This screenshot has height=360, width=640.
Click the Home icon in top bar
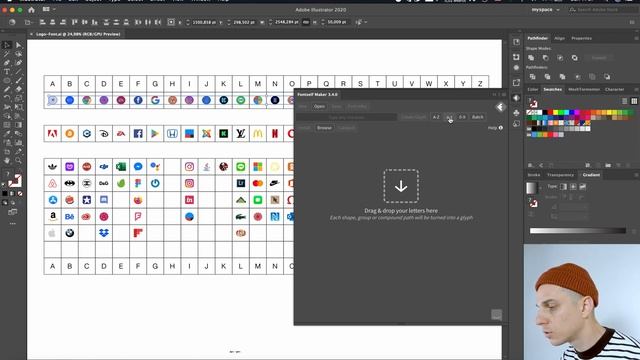31,10
